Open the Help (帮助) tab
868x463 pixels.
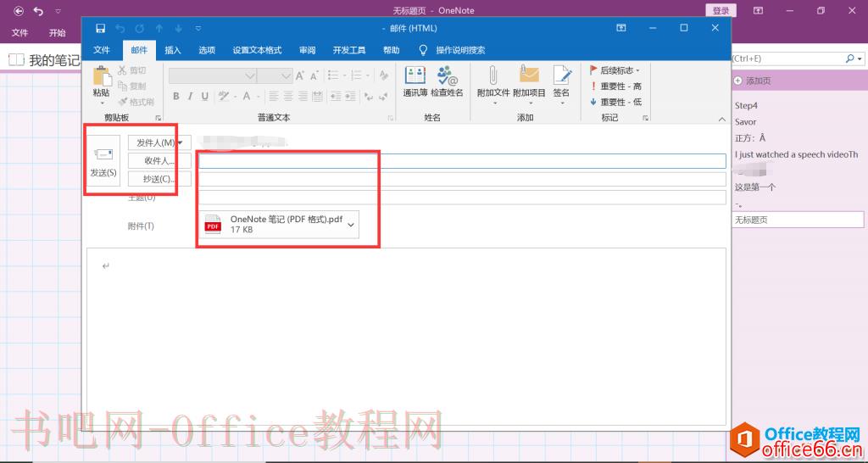[x=391, y=50]
